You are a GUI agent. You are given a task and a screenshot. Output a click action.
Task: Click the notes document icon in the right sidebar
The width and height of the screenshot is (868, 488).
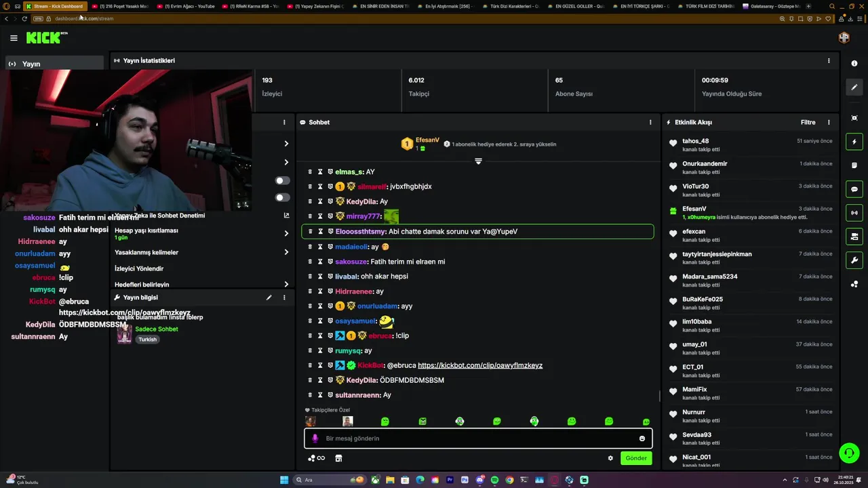click(x=854, y=165)
